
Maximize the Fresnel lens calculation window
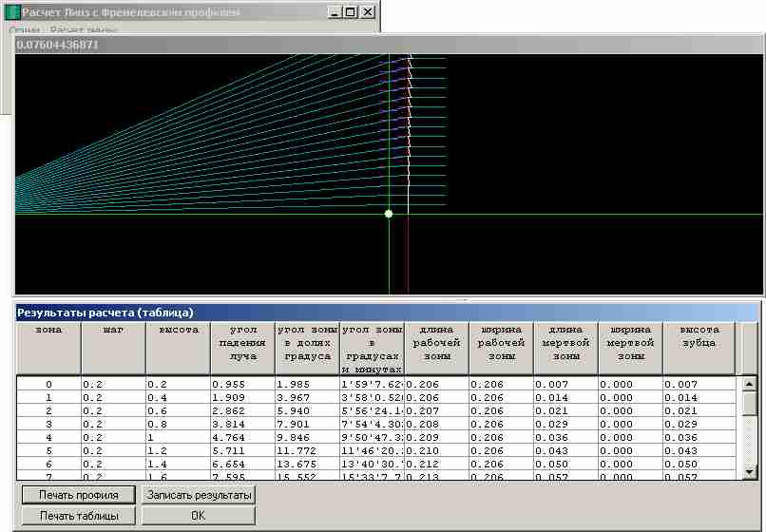351,12
